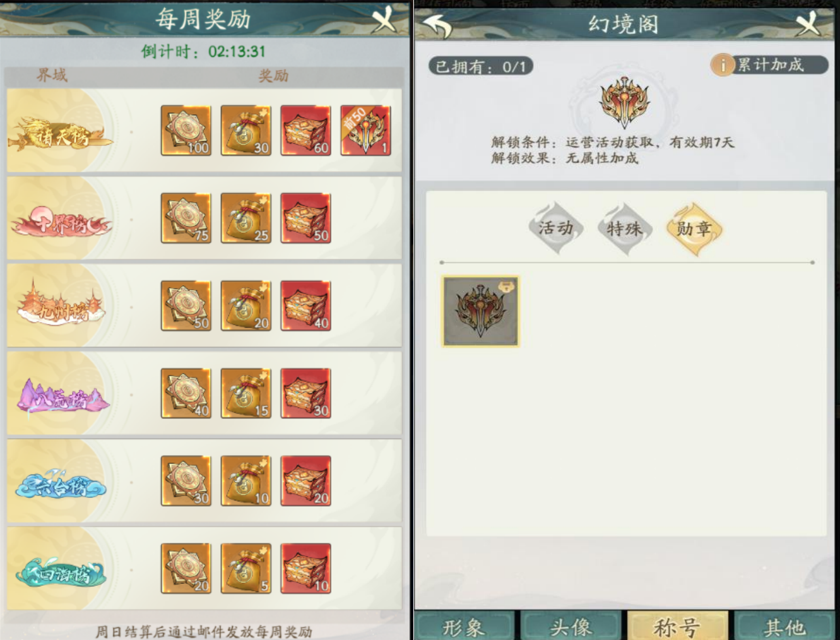
Task: Tap the gold bag reward showing 10
Action: pos(246,481)
